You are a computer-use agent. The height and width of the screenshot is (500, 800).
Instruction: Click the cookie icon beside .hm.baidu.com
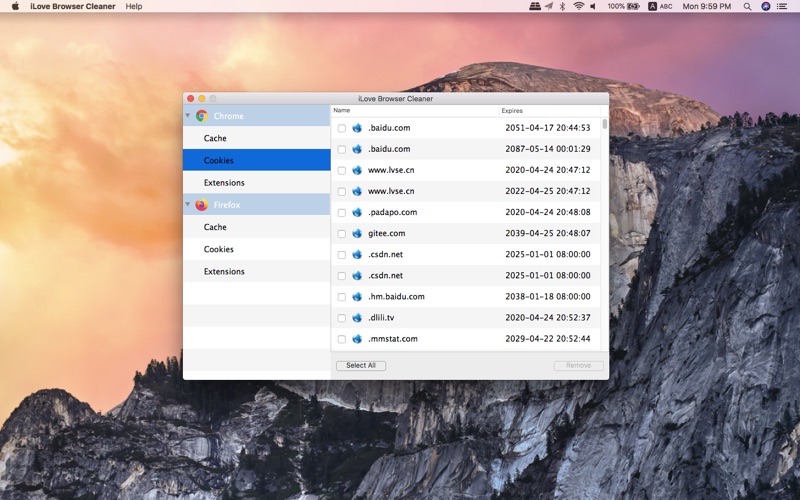(x=357, y=297)
